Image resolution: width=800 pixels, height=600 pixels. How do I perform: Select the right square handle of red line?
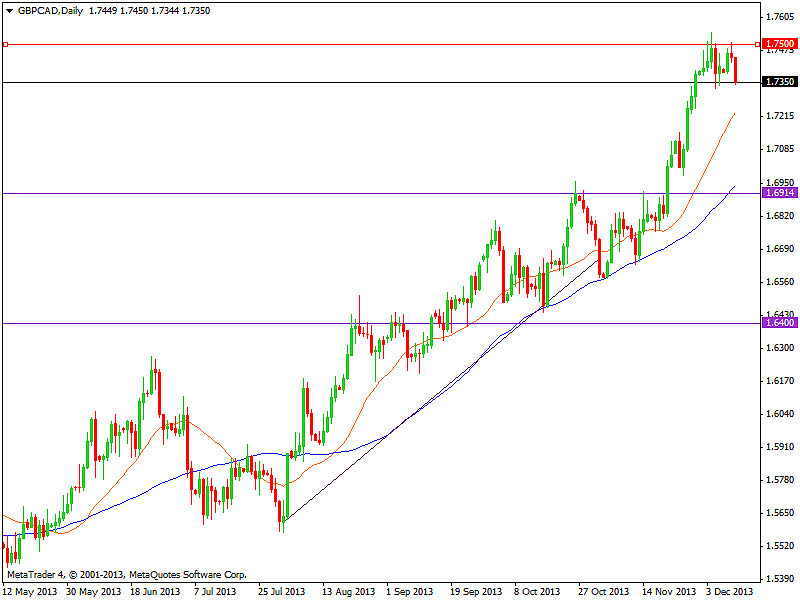click(x=756, y=44)
